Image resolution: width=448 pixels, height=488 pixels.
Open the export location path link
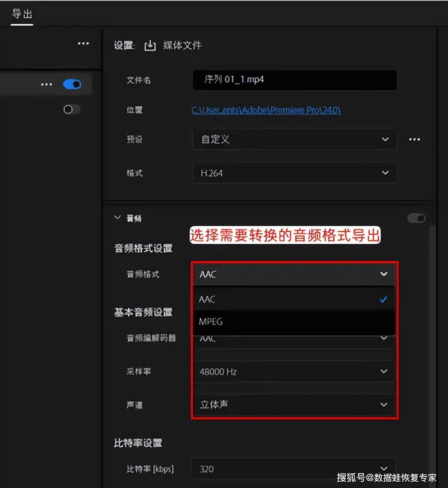pos(266,110)
